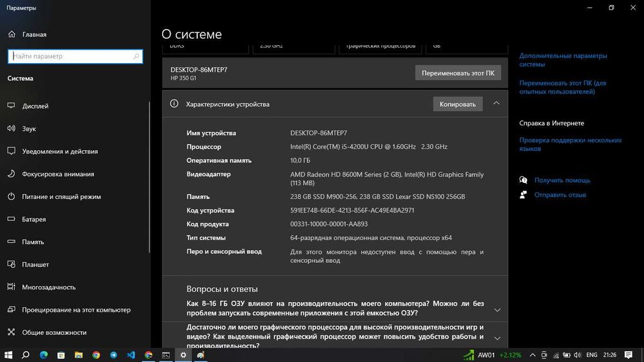This screenshot has width=644, height=362.
Task: Open the notification center icon
Action: (629, 355)
